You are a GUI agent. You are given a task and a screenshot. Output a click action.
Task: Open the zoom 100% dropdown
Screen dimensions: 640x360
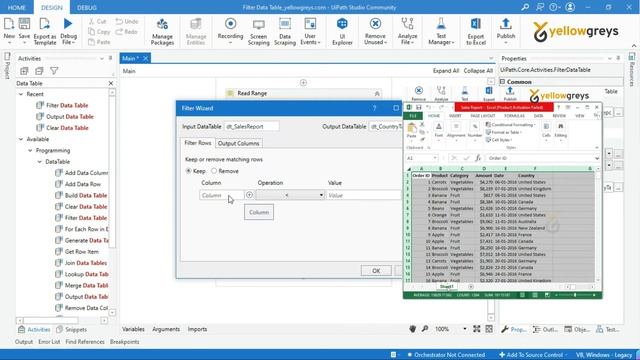click(464, 329)
